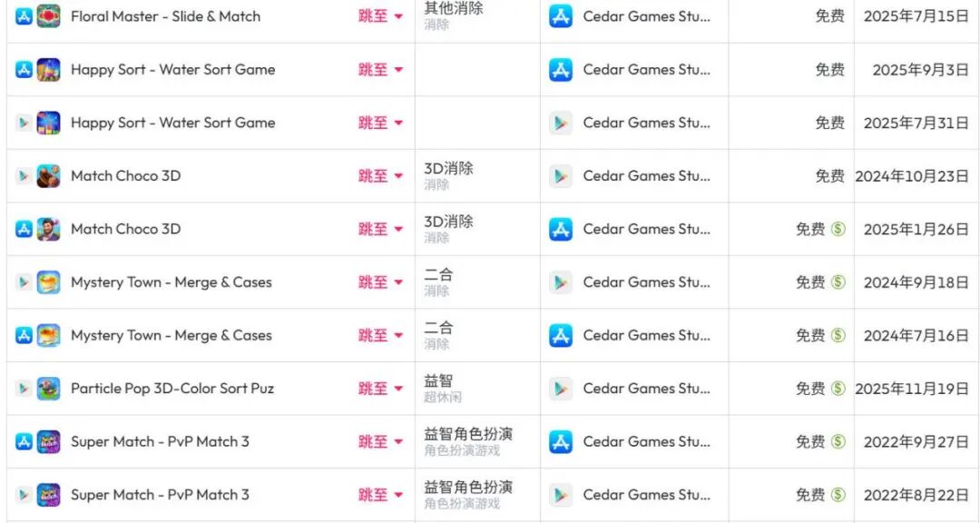Click the publisher Google Play icon in Particle Pop row

[561, 389]
